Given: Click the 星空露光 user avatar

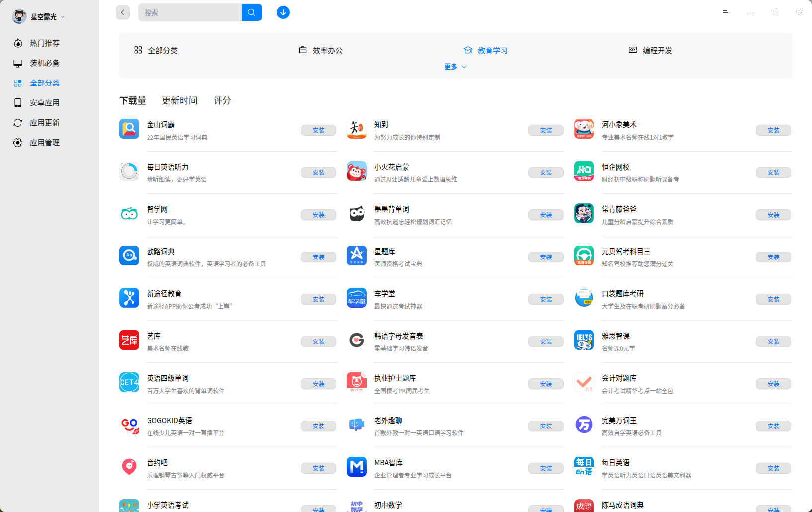Looking at the screenshot, I should [x=19, y=16].
